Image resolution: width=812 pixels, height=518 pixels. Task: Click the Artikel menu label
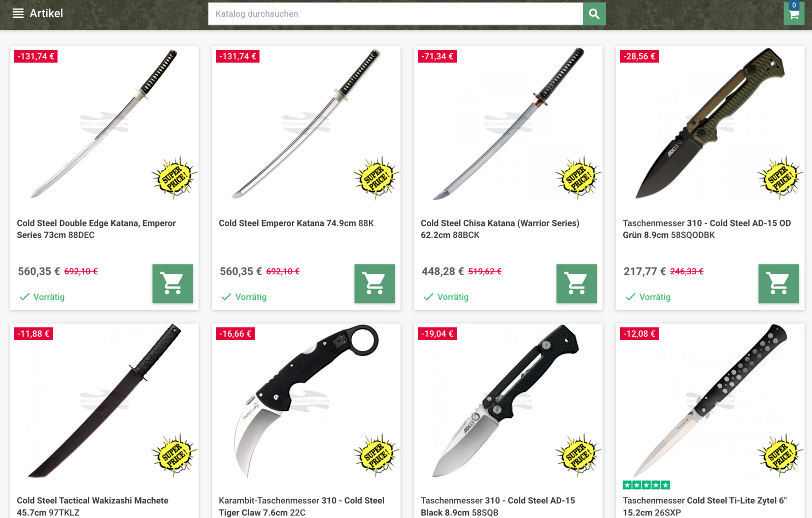click(x=46, y=13)
